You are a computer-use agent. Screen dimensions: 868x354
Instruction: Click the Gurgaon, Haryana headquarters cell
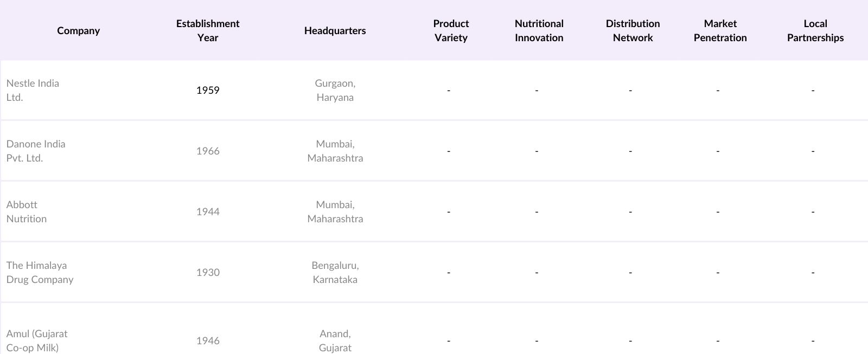335,90
